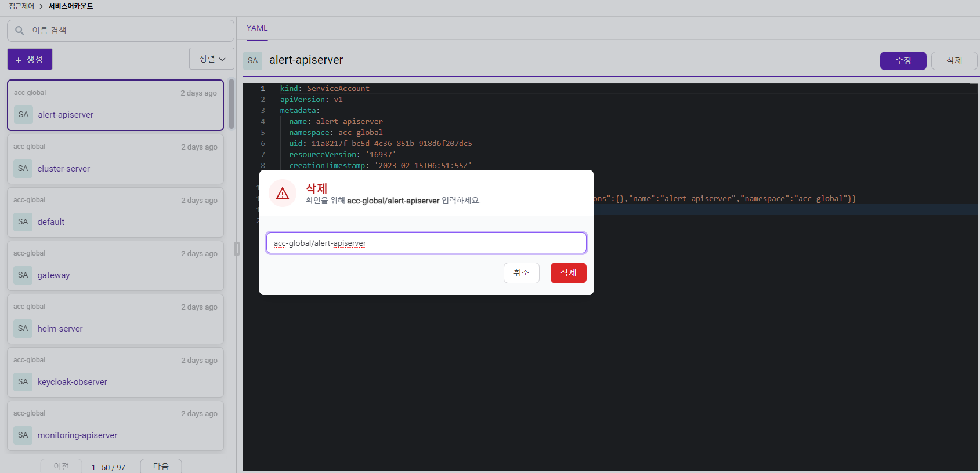Image resolution: width=980 pixels, height=473 pixels.
Task: Click the SA badge beside keycloak-observer
Action: [x=23, y=382]
